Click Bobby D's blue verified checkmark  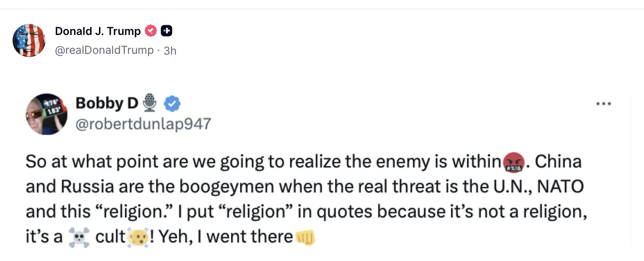[x=172, y=103]
